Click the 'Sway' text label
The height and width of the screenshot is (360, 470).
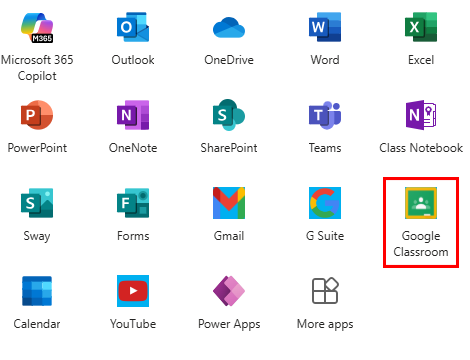point(37,236)
